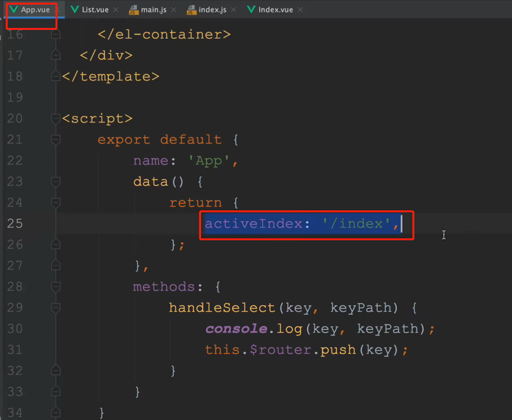Click the push call on line 31
The width and height of the screenshot is (512, 420).
click(338, 349)
